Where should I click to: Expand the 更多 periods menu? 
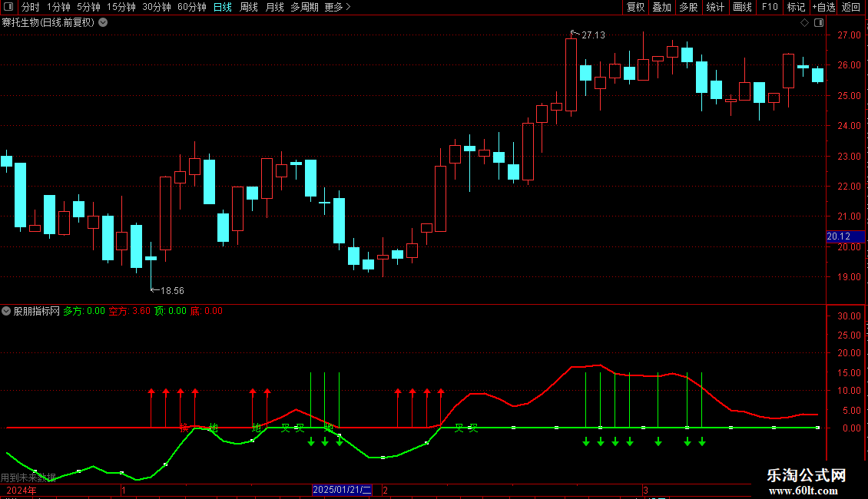(x=337, y=7)
